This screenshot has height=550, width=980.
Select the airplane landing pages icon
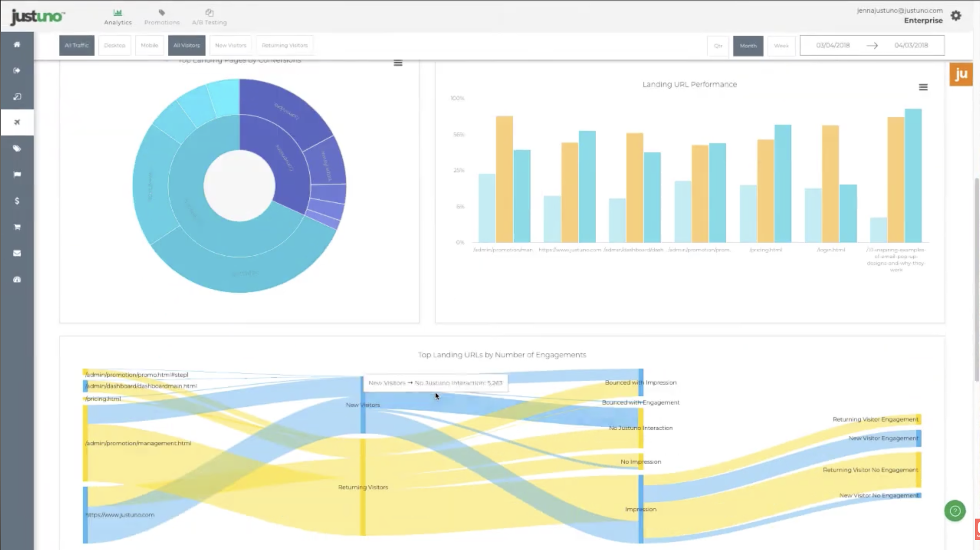point(17,122)
